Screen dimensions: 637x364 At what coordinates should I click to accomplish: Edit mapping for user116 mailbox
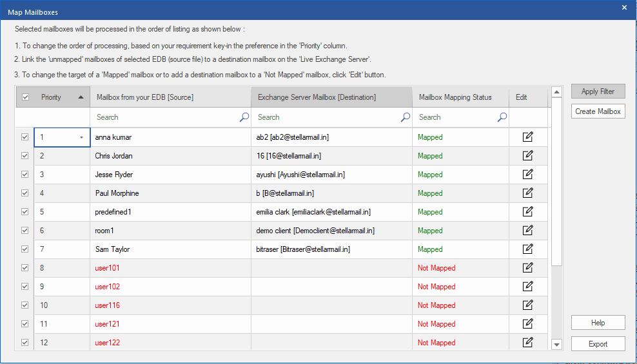pyautogui.click(x=527, y=305)
